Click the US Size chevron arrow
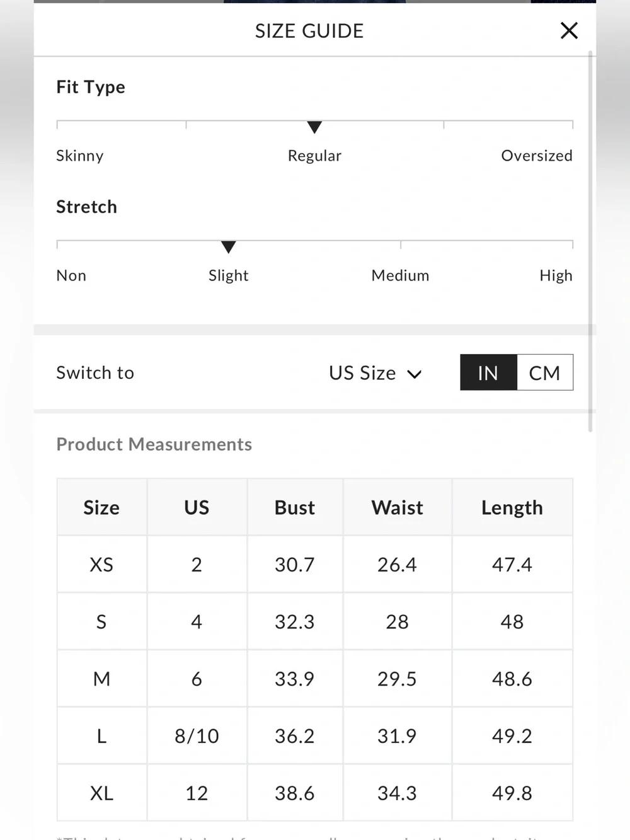The image size is (630, 840). (414, 374)
